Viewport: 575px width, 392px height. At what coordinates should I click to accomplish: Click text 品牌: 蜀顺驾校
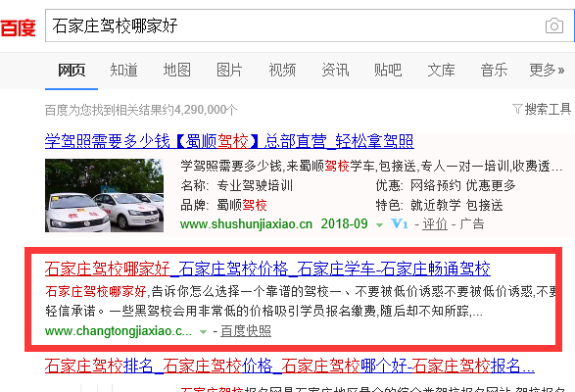coord(223,205)
